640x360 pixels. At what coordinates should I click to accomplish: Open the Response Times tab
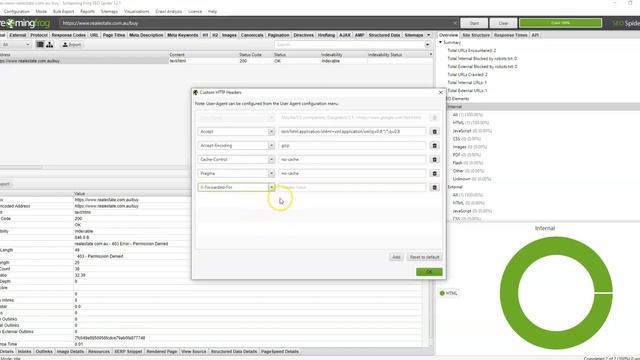(510, 35)
